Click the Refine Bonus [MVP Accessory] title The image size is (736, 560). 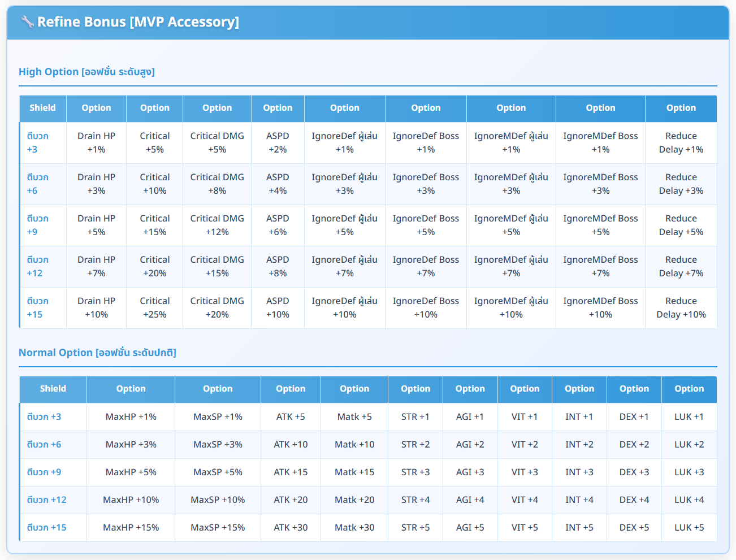(x=138, y=22)
